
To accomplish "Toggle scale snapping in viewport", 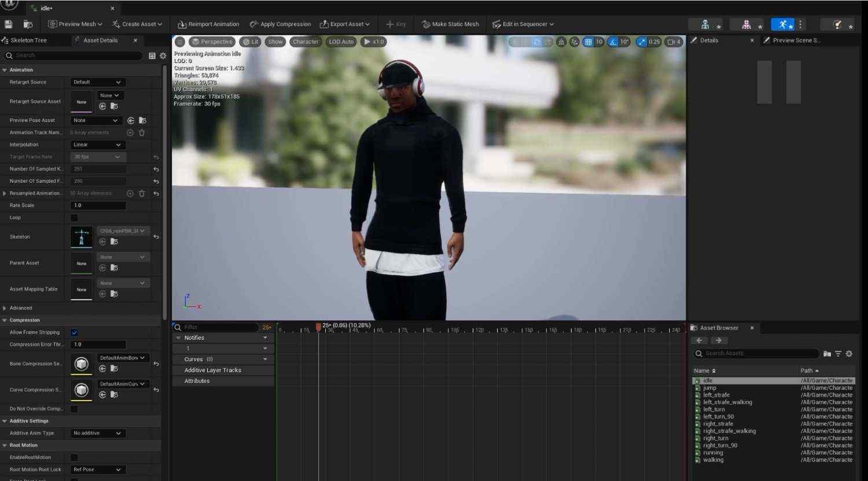I will click(642, 42).
